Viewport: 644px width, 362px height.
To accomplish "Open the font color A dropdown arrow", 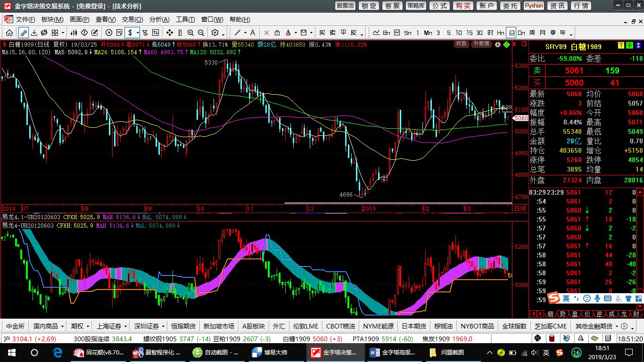I will [296, 33].
